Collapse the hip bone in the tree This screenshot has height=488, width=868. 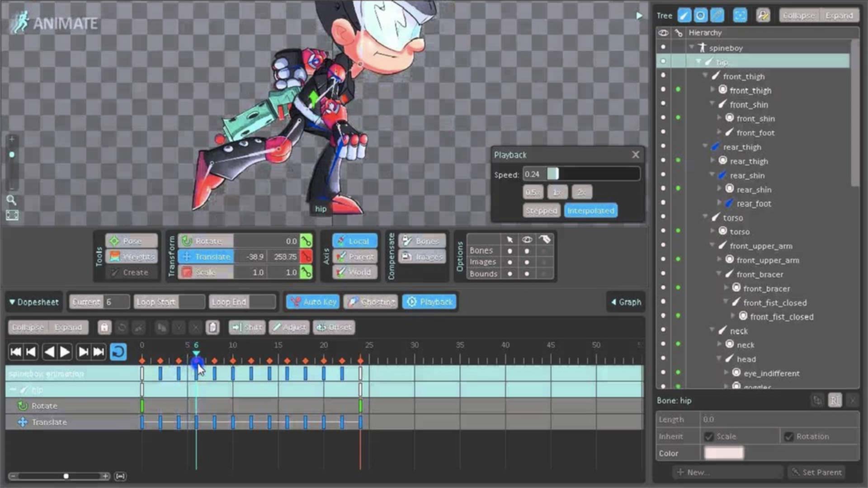[x=698, y=61]
